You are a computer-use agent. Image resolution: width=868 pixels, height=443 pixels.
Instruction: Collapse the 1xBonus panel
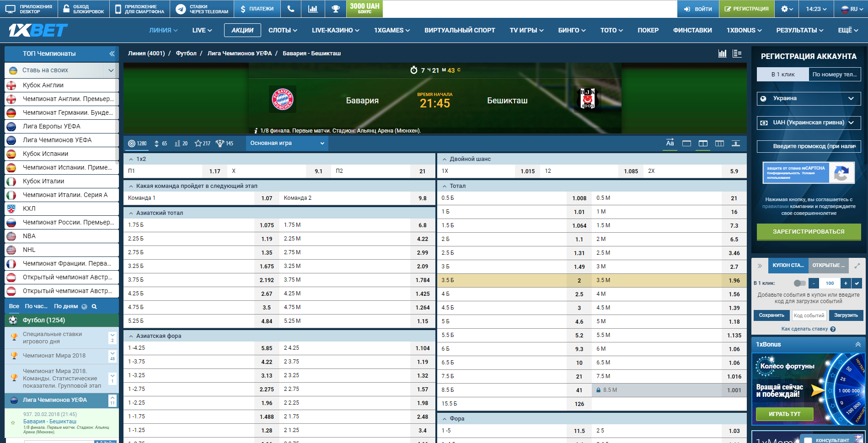tap(857, 344)
